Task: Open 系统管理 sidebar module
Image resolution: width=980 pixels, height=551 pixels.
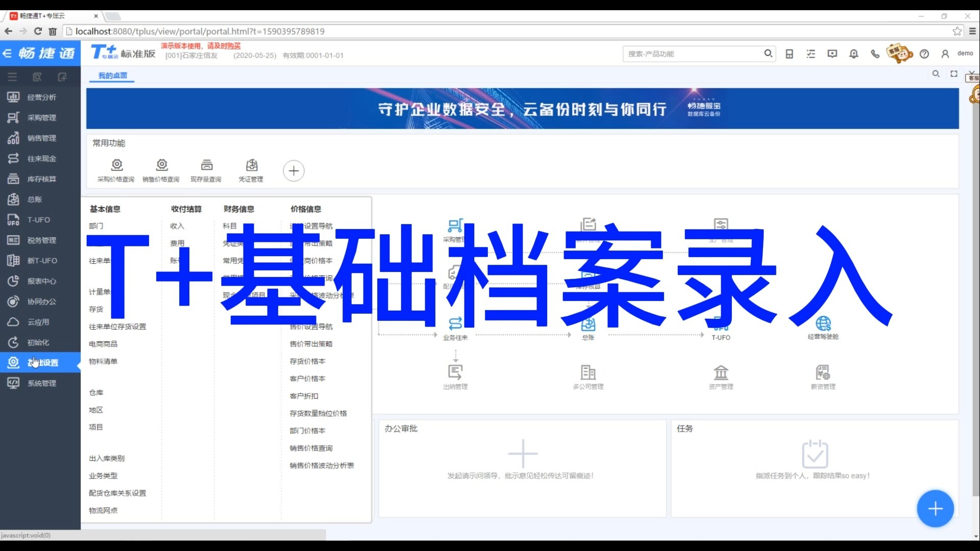Action: [x=41, y=383]
